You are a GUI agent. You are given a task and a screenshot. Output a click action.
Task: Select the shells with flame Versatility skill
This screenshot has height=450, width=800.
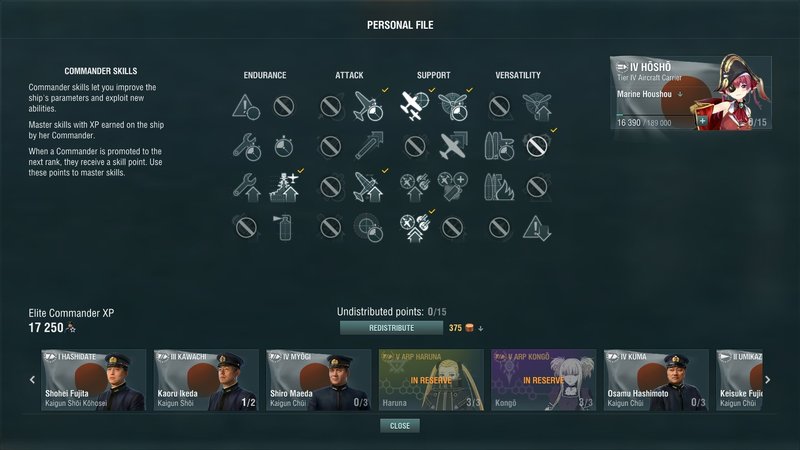[498, 187]
